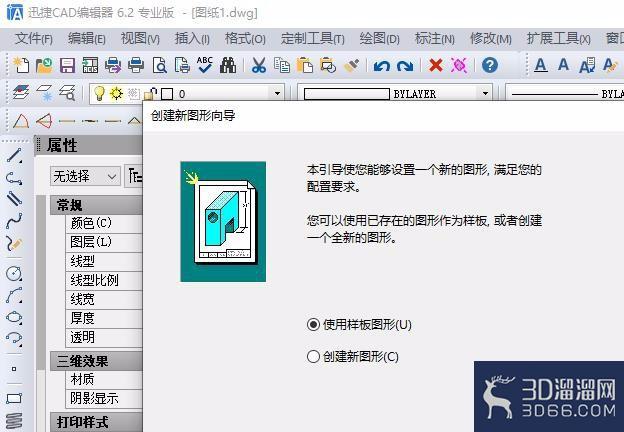Open the 插入(I) menu

(x=192, y=39)
